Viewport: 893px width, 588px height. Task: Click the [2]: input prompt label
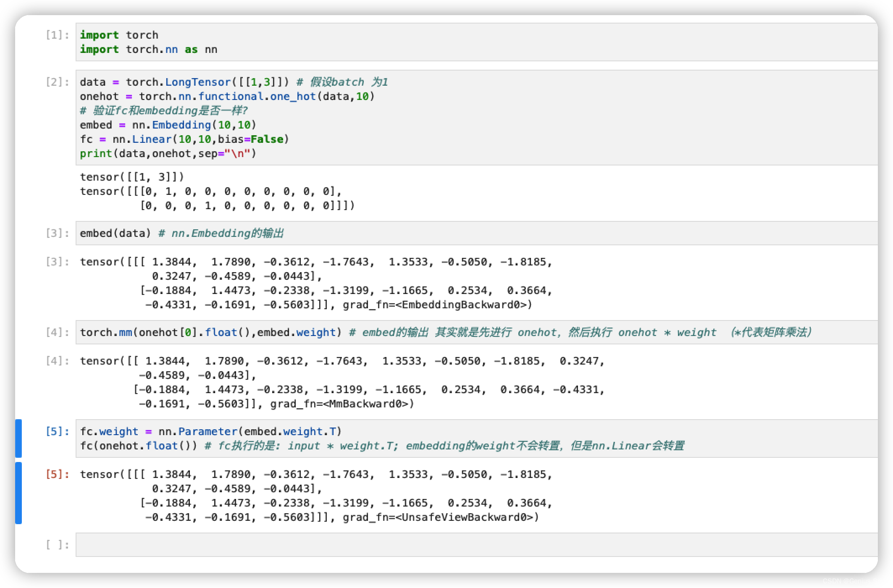pos(57,82)
